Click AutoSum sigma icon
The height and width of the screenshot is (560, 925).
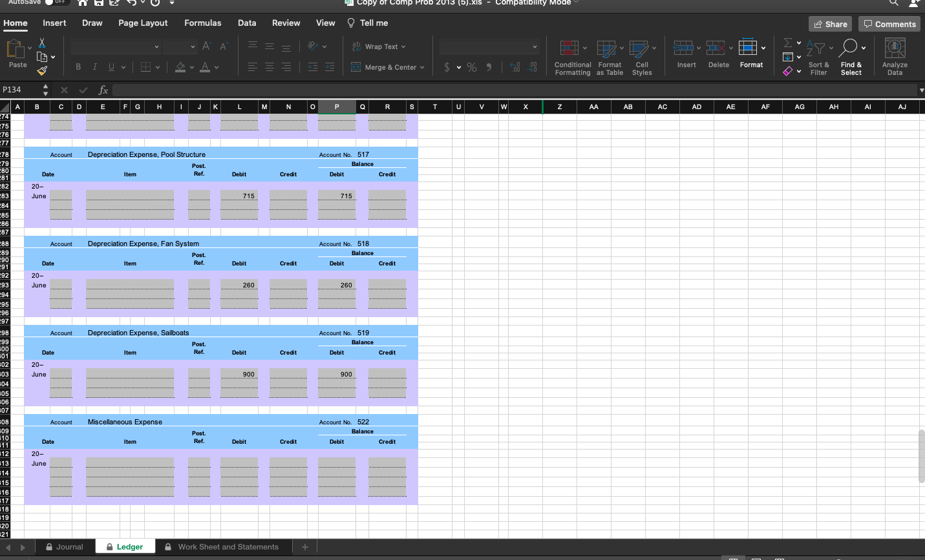[x=788, y=43]
